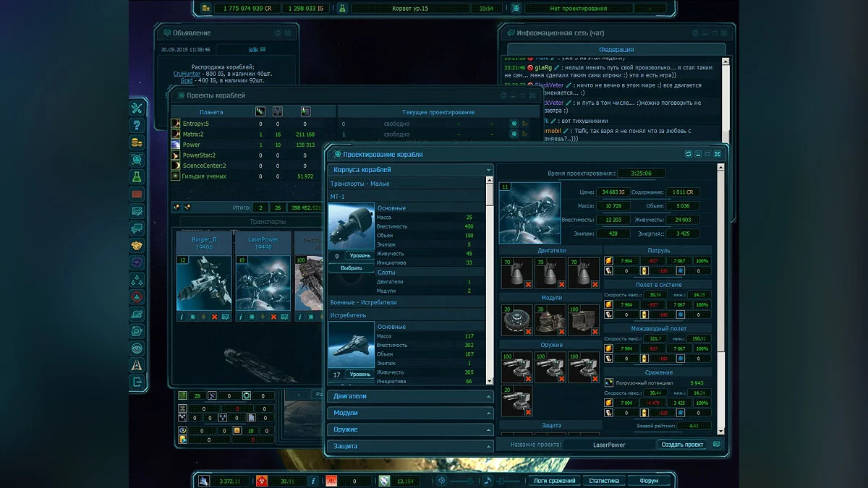Image resolution: width=868 pixels, height=488 pixels.
Task: Click the flask icon in top bar
Action: click(342, 8)
